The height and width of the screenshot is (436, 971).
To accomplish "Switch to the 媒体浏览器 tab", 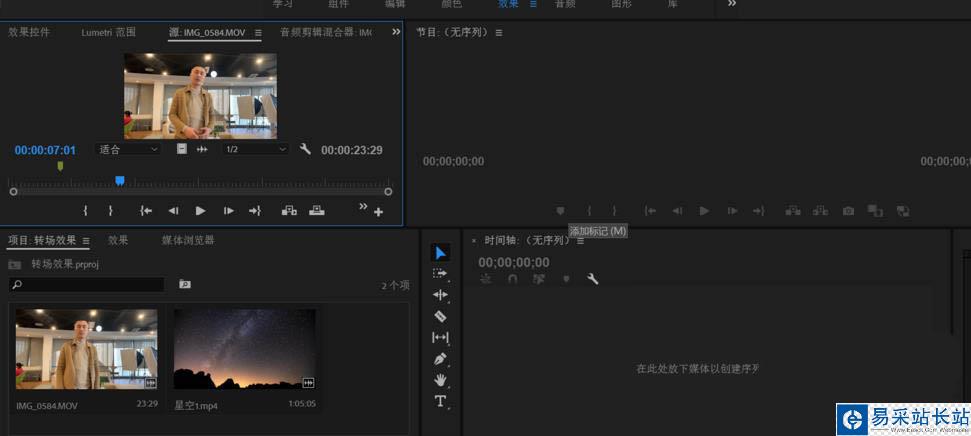I will tap(188, 240).
